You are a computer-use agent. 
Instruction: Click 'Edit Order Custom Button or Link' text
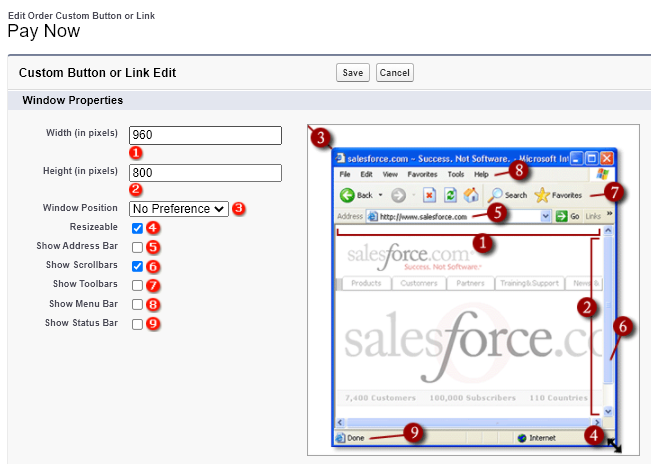[81, 16]
